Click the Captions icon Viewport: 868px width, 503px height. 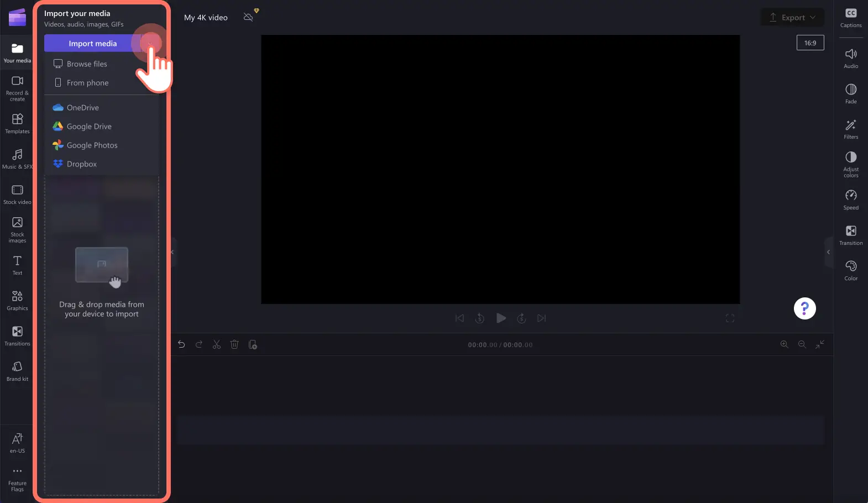click(x=850, y=18)
